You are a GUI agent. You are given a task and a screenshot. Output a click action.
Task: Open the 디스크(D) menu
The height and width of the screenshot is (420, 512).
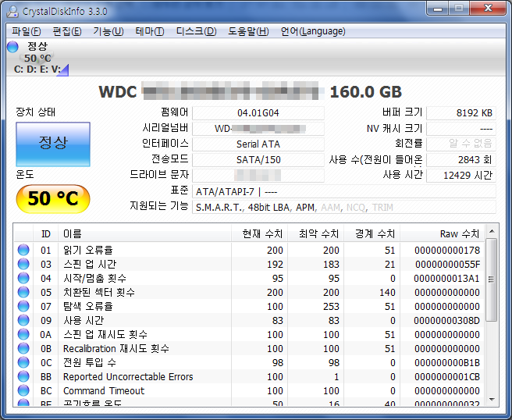pyautogui.click(x=196, y=31)
